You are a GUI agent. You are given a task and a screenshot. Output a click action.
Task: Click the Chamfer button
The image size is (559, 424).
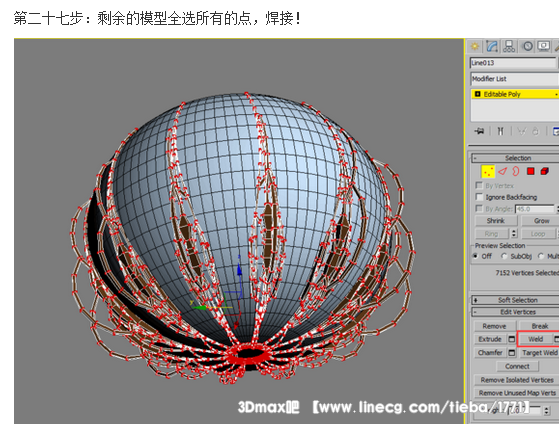click(x=490, y=352)
